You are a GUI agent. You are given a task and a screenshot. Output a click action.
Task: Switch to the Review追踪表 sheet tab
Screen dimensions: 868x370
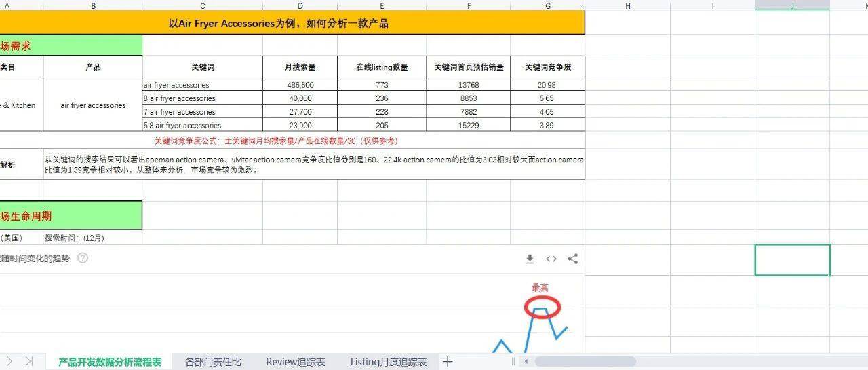click(295, 362)
